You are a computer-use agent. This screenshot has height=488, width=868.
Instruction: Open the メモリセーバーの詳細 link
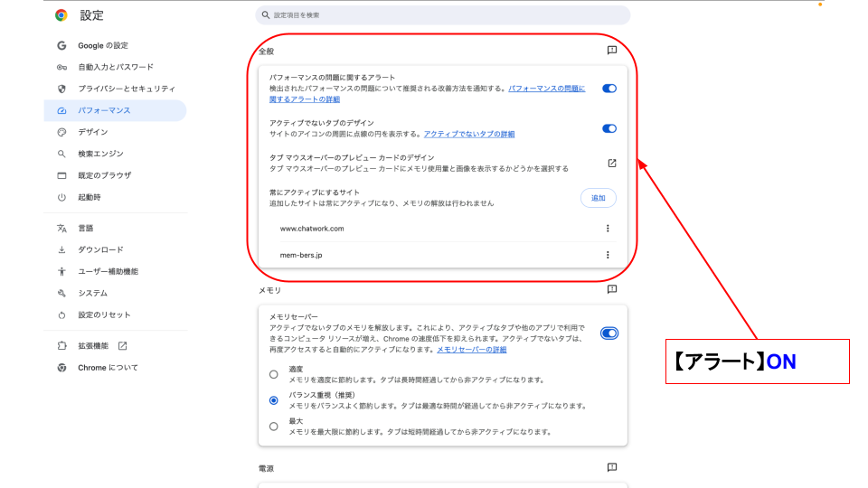472,350
